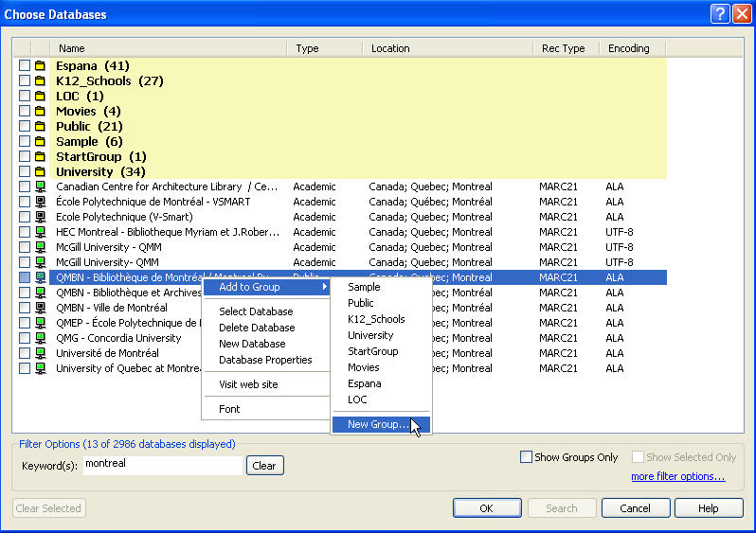The width and height of the screenshot is (756, 533).
Task: Clear the keyword filter with the Clear button
Action: pos(264,466)
